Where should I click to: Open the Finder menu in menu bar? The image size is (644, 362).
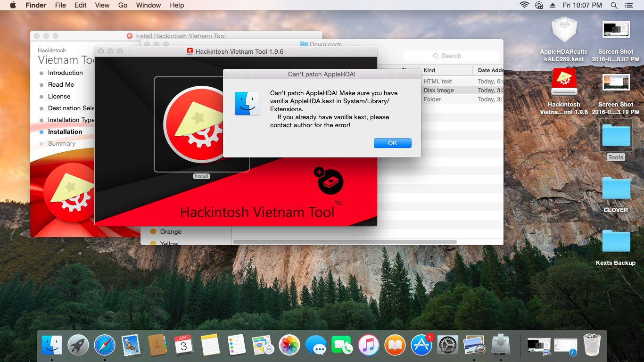pos(35,5)
